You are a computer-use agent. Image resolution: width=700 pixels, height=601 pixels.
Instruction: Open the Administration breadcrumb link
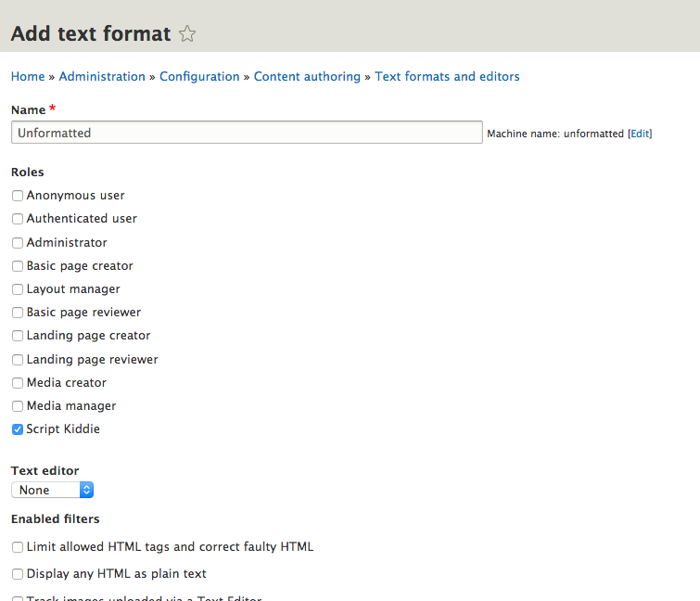point(102,76)
